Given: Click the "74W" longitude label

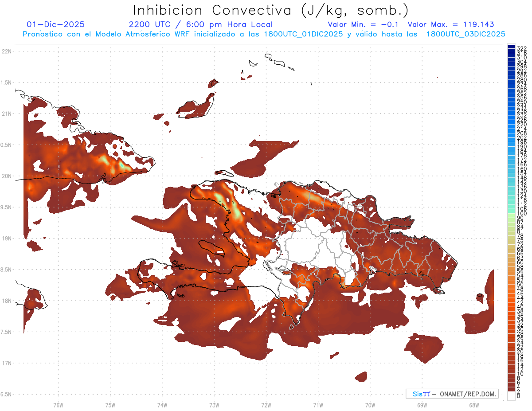Looking at the screenshot, I should (x=162, y=405).
